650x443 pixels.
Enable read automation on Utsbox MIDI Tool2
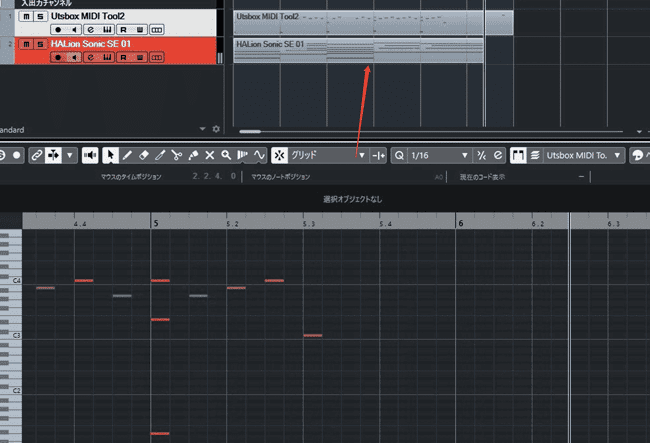point(124,30)
